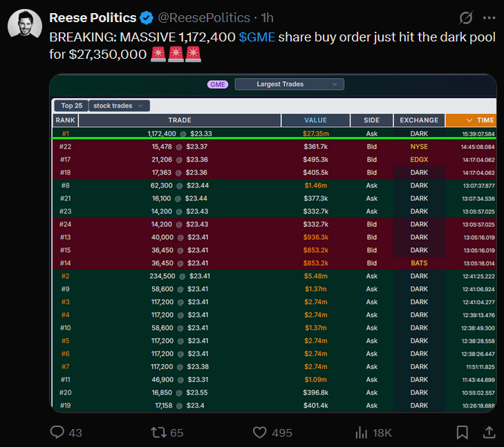This screenshot has width=504, height=447.
Task: Click the $377.3k value cell
Action: coord(316,198)
